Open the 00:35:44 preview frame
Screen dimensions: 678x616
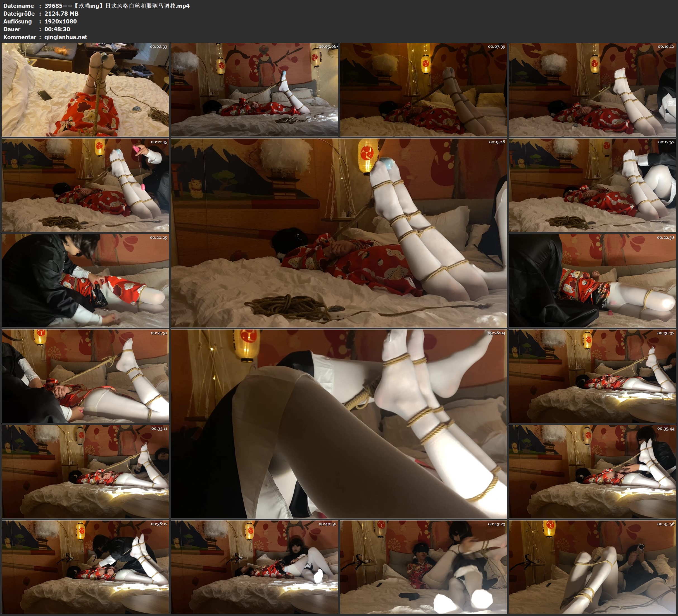pyautogui.click(x=592, y=471)
